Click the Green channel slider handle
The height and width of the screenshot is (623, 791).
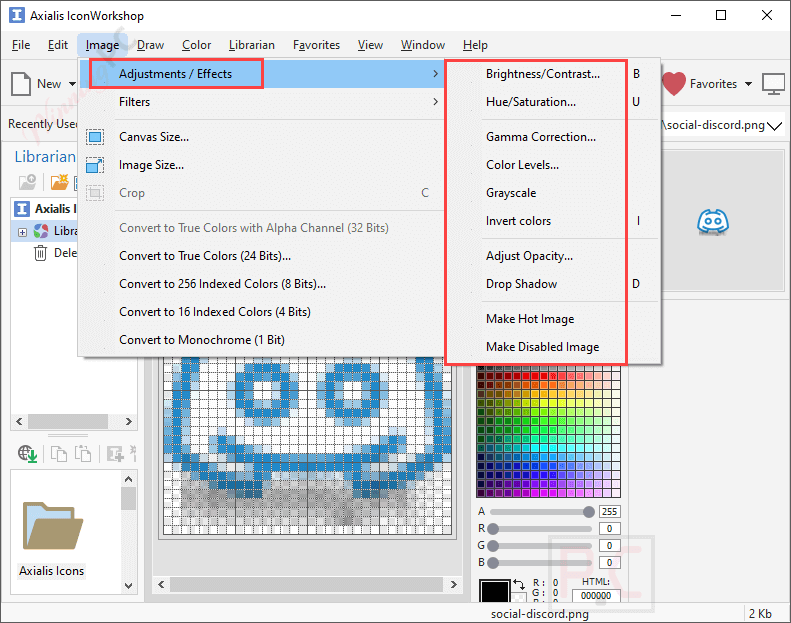(x=493, y=546)
